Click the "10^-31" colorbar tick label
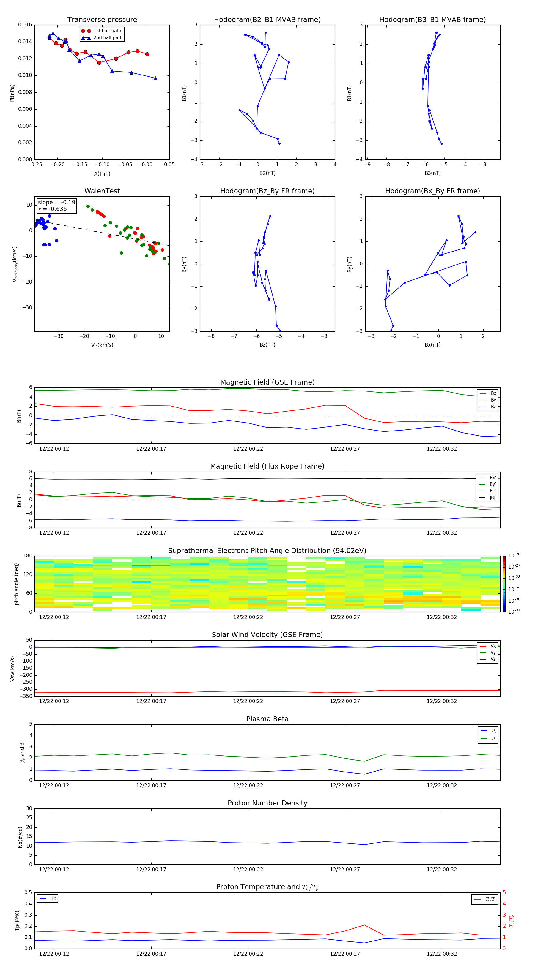The width and height of the screenshot is (535, 980). [x=514, y=611]
